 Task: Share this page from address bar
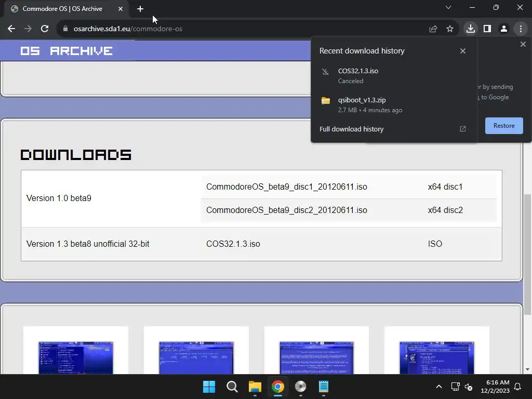click(433, 29)
